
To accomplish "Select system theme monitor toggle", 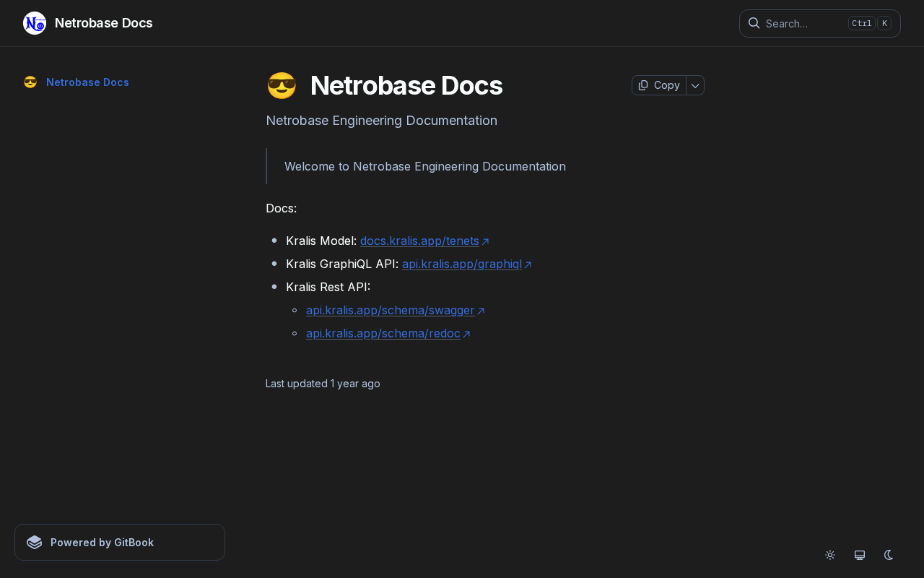I will (860, 555).
